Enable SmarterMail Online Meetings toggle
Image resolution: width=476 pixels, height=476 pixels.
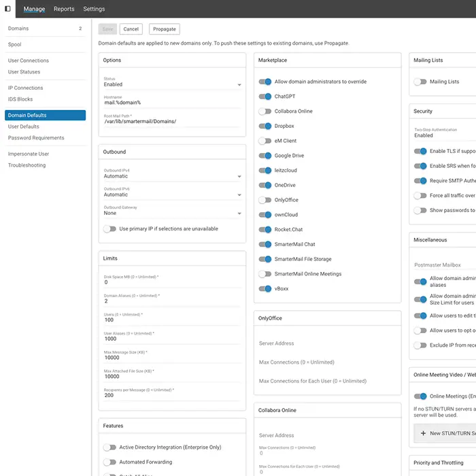coord(265,274)
